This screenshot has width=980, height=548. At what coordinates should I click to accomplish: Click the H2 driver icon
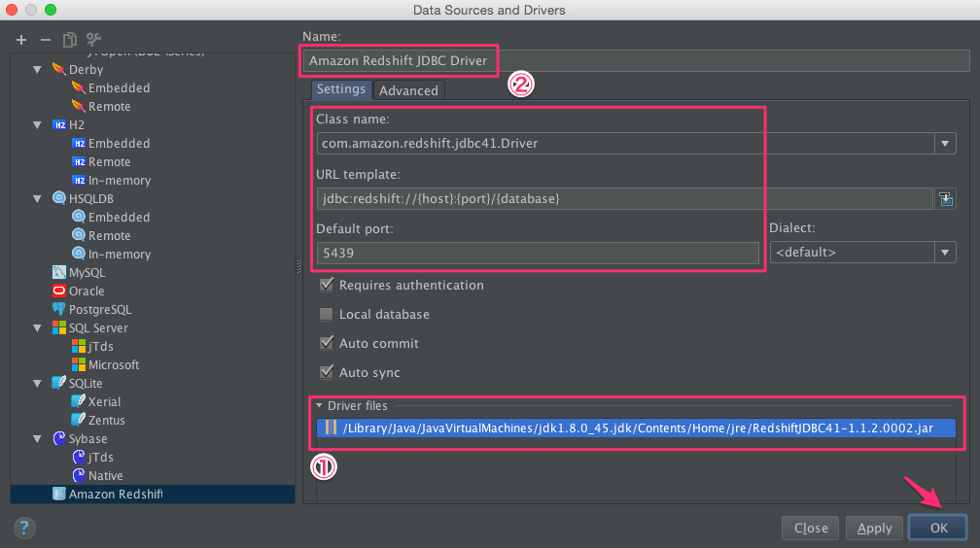tap(59, 125)
